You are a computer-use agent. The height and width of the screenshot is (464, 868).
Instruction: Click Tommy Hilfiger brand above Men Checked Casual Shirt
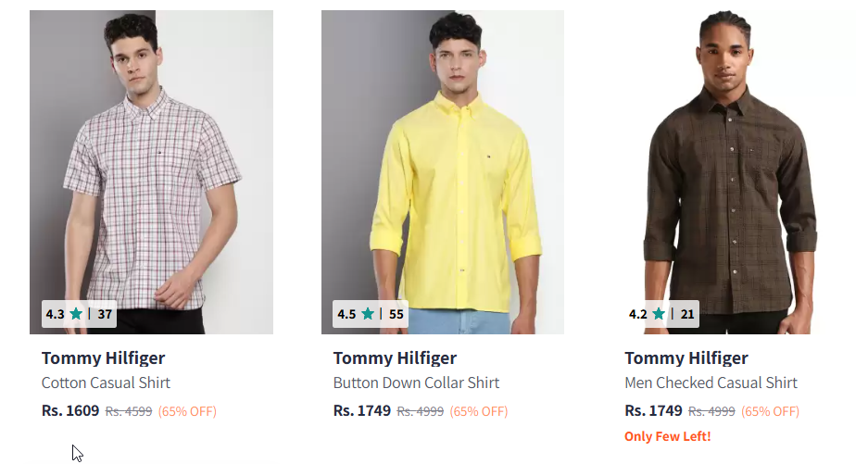(x=686, y=358)
